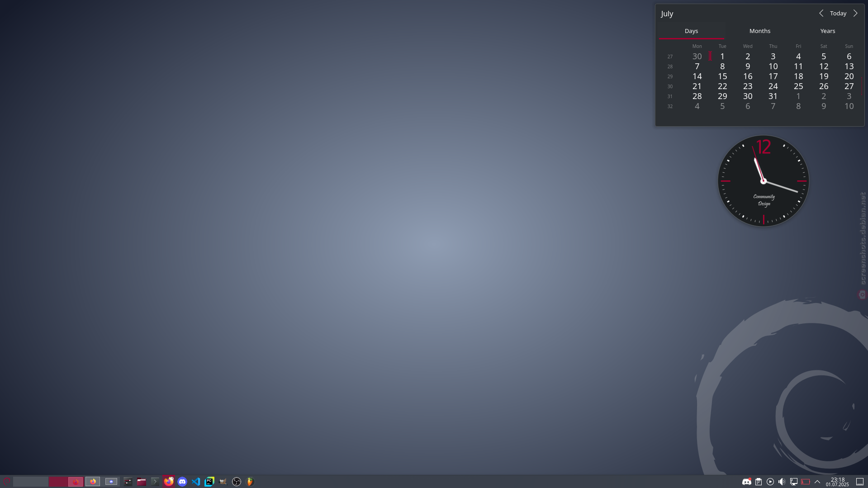Open the network connections tray icon
Viewport: 868px width, 488px height.
(x=794, y=482)
